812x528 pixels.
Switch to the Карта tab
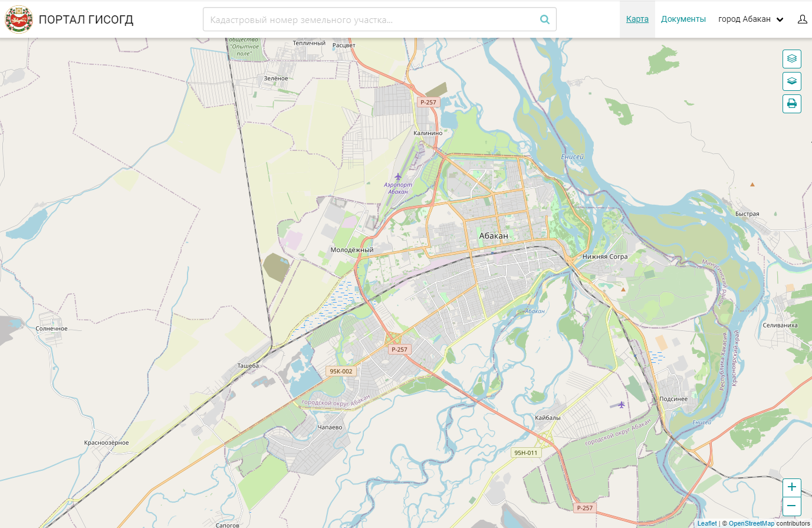pyautogui.click(x=637, y=19)
